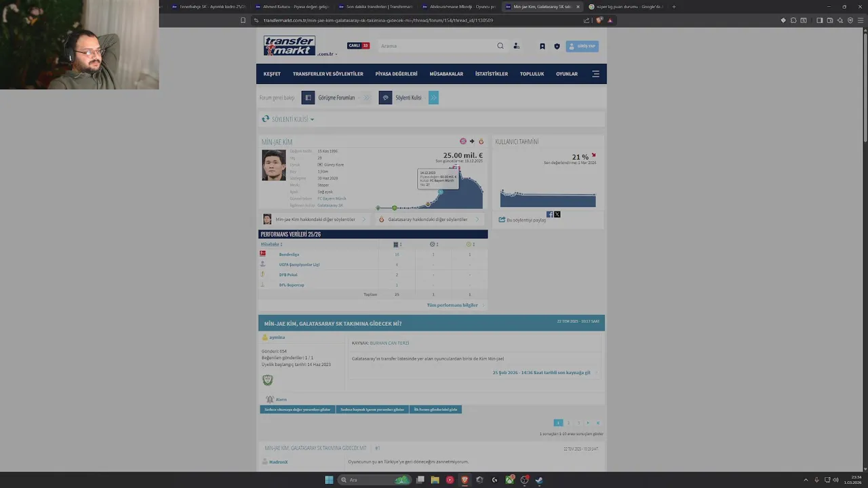Open the DFL-Supercup row

292,285
